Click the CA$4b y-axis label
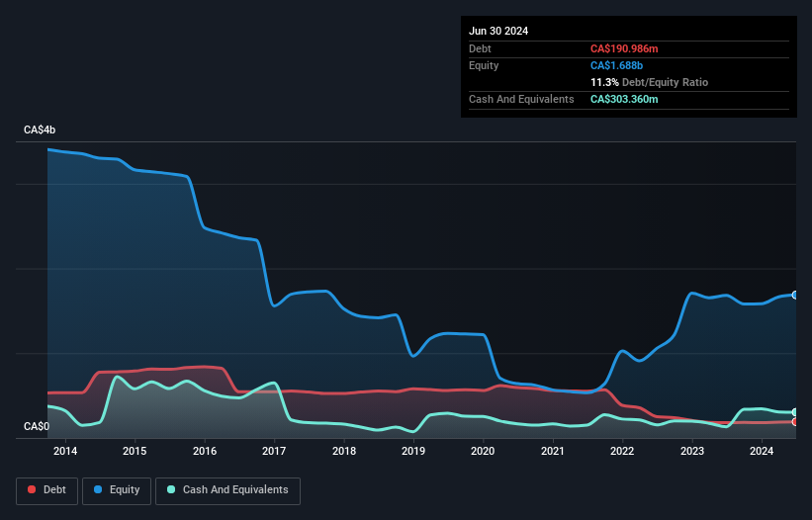 click(x=40, y=130)
